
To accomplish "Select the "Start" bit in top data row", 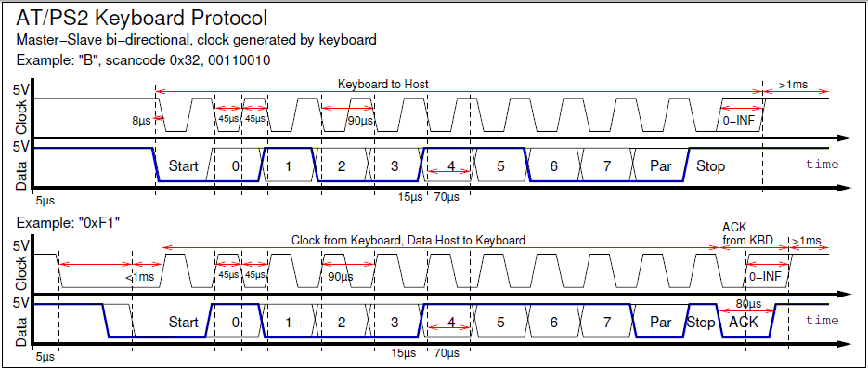I will (183, 165).
